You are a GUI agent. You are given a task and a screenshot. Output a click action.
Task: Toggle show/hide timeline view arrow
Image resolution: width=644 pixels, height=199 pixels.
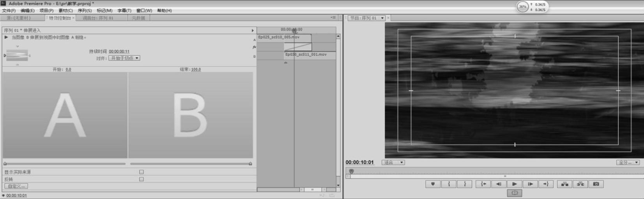253,30
